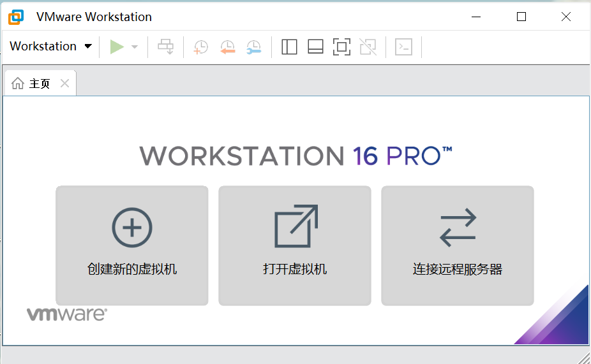
Task: Click the window resize grip corner
Action: point(584,358)
